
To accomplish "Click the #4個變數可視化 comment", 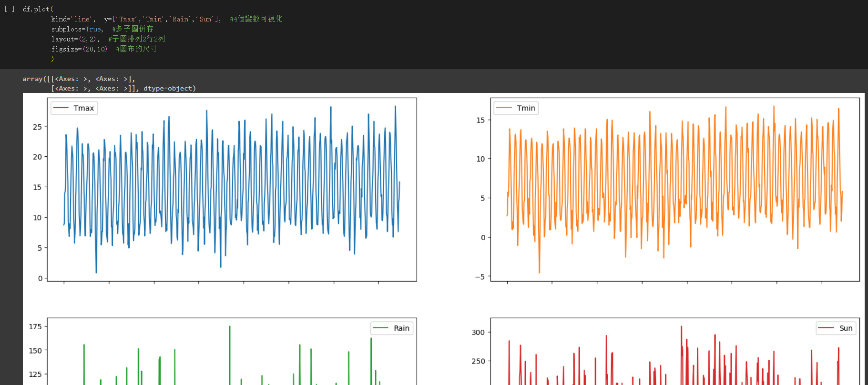I will [256, 19].
